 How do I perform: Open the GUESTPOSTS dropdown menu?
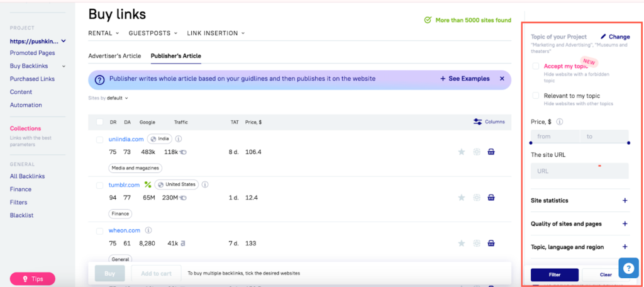pos(153,33)
